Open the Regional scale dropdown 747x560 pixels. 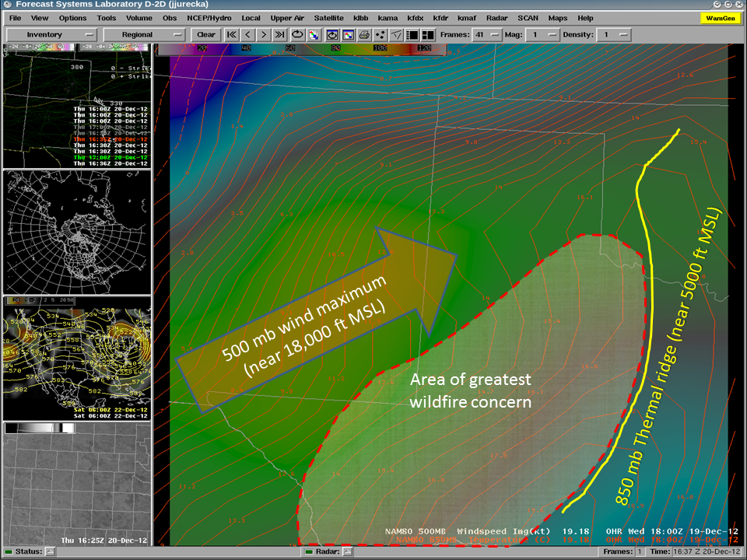click(x=145, y=35)
